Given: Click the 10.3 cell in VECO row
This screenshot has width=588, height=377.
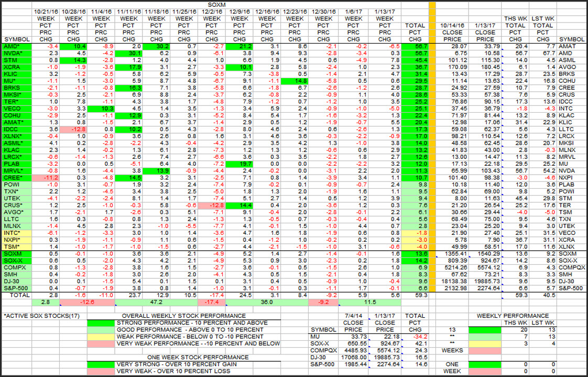Looking at the screenshot, I should 101,109.
